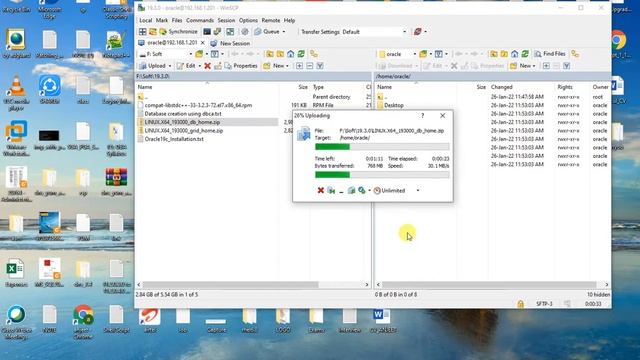The image size is (640, 360).
Task: Open local file Properties
Action: tap(241, 66)
